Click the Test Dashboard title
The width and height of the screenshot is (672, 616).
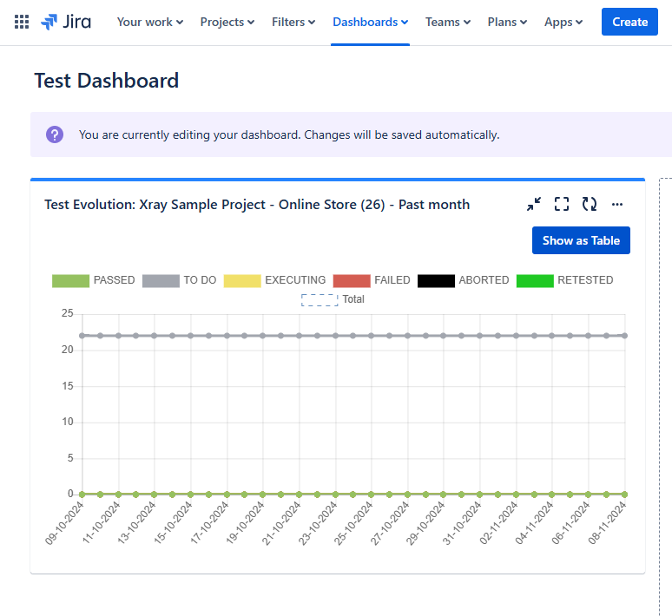tap(106, 81)
